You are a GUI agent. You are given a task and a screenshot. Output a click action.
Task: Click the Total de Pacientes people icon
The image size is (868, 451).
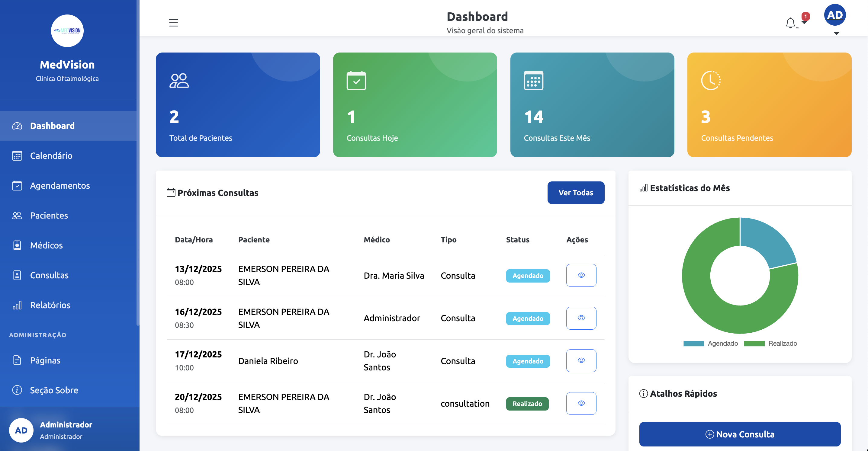[x=179, y=81]
